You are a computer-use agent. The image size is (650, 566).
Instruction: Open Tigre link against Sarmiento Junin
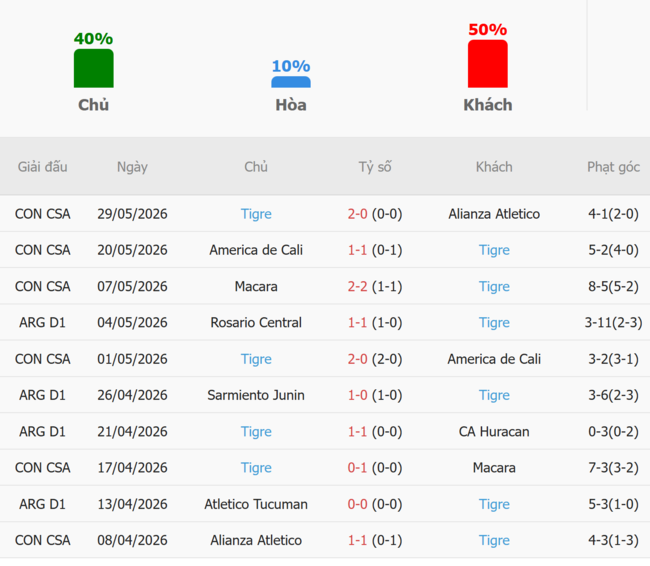(494, 395)
